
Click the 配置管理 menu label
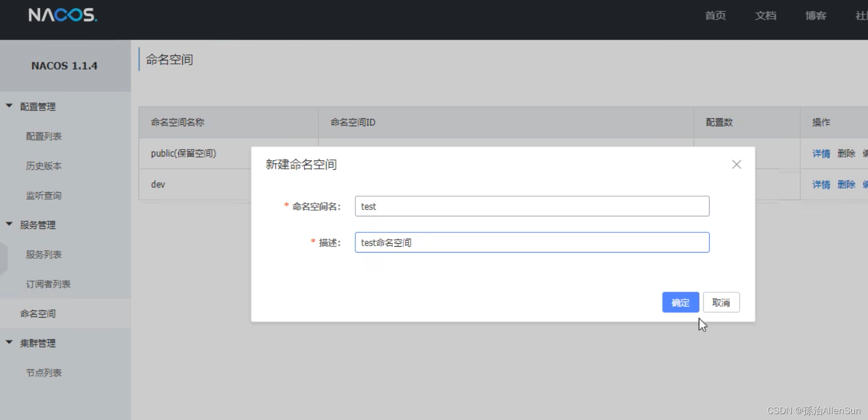pos(38,107)
